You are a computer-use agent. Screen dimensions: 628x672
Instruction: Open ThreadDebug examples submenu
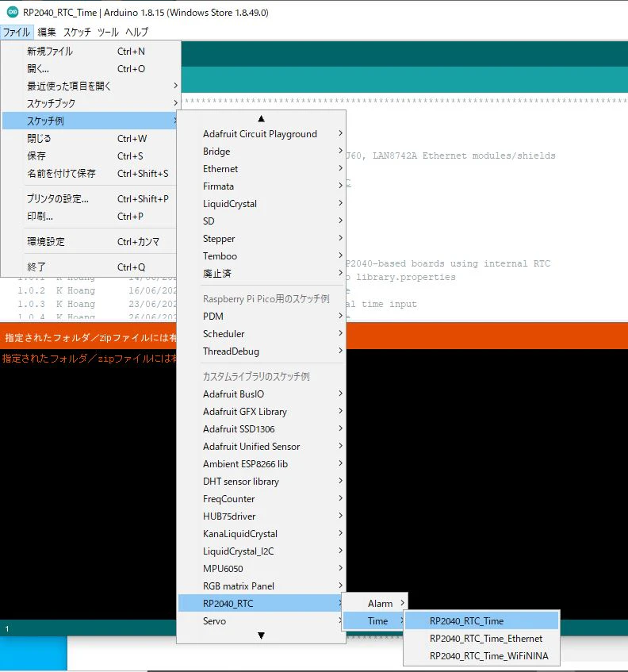pyautogui.click(x=262, y=351)
